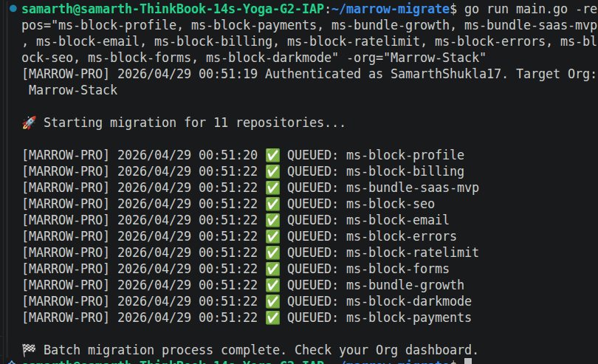Click green checkmark on ms-block-profile row
This screenshot has height=364, width=598.
pos(272,155)
